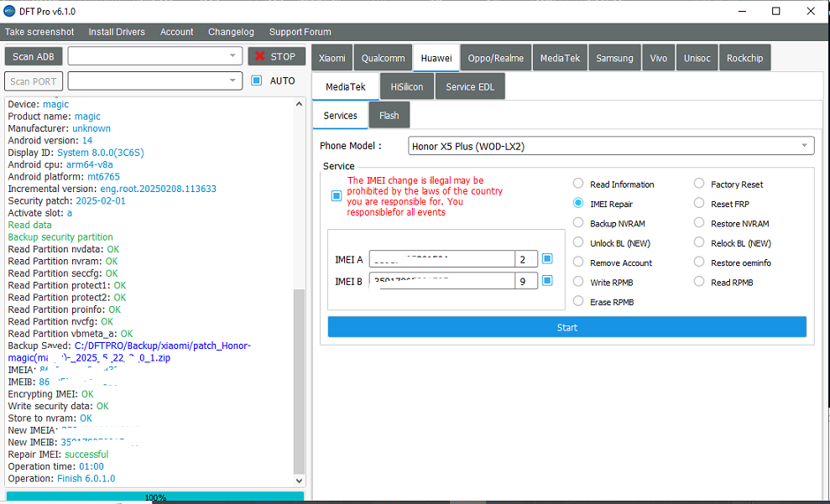Screen dimensions: 830x504
Task: Click the 100% progress bar
Action: [x=155, y=496]
